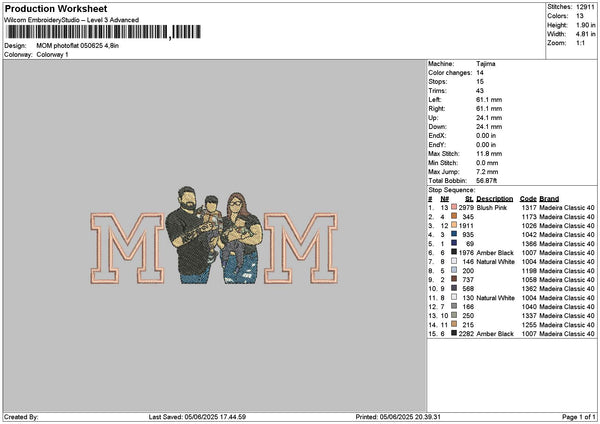Image resolution: width=600 pixels, height=424 pixels.
Task: Click the 'Stop Sequence:' heading
Action: pyautogui.click(x=452, y=190)
